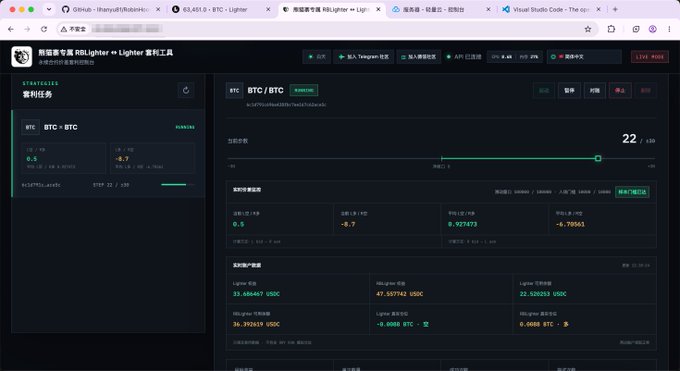
Task: Click RUNNING status in strategy card
Action: pos(185,127)
